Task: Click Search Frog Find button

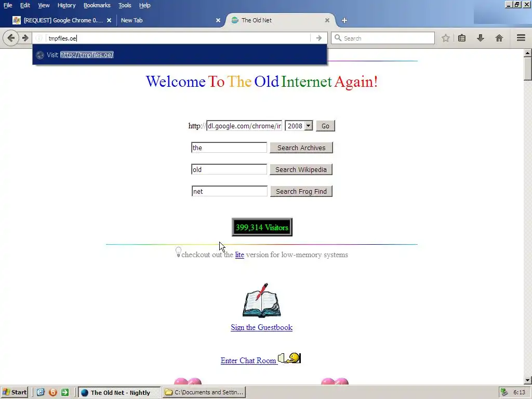Action: (x=301, y=191)
